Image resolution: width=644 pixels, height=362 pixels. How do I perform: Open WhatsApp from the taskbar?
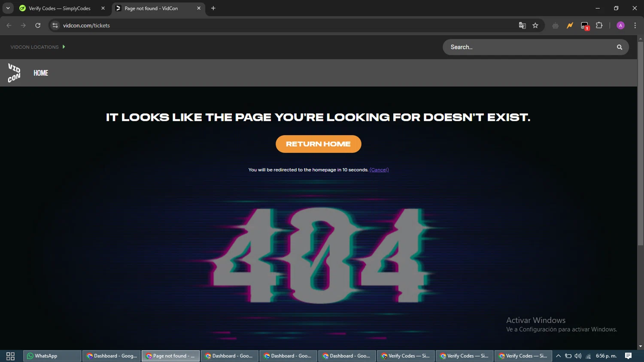tap(52, 356)
